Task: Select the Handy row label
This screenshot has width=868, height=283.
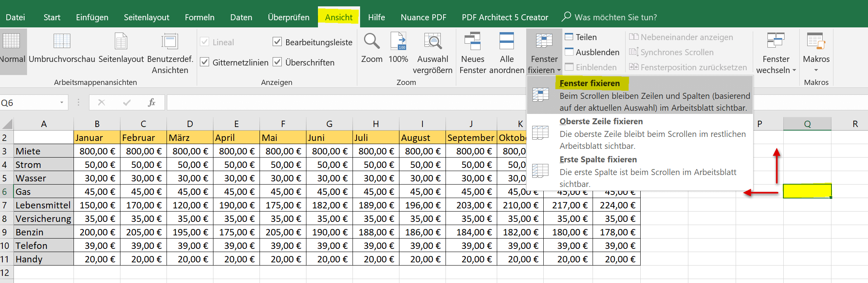Action: click(x=44, y=259)
